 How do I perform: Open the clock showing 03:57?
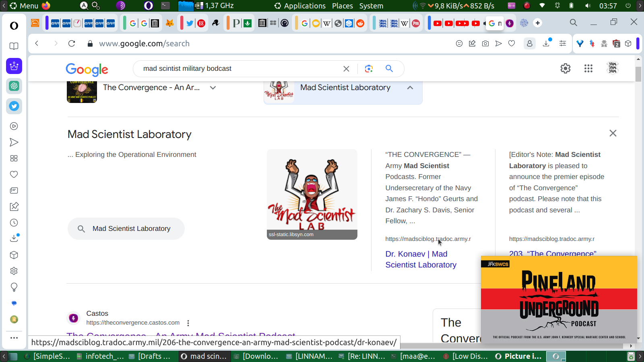point(608,6)
